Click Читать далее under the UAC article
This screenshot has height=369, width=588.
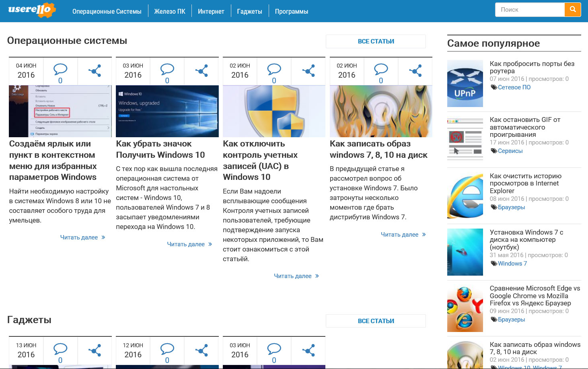[x=297, y=276]
